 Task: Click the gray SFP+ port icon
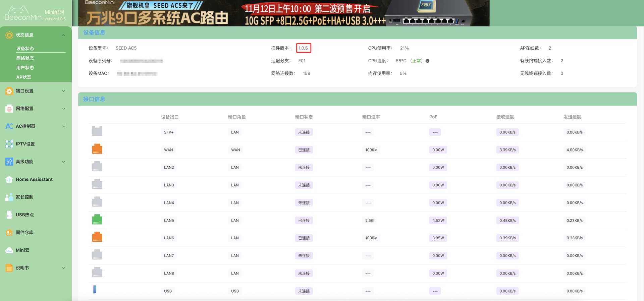pos(97,131)
